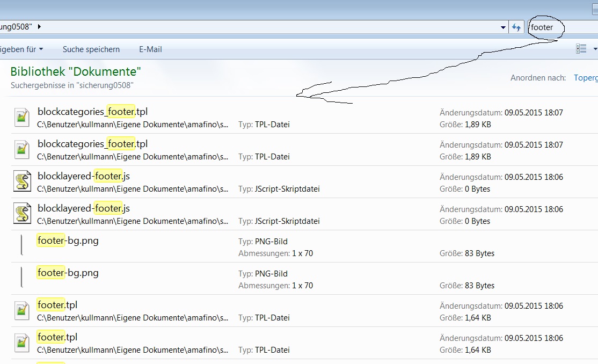Click "Suche speichern" in the toolbar
598x364 pixels.
pyautogui.click(x=91, y=49)
